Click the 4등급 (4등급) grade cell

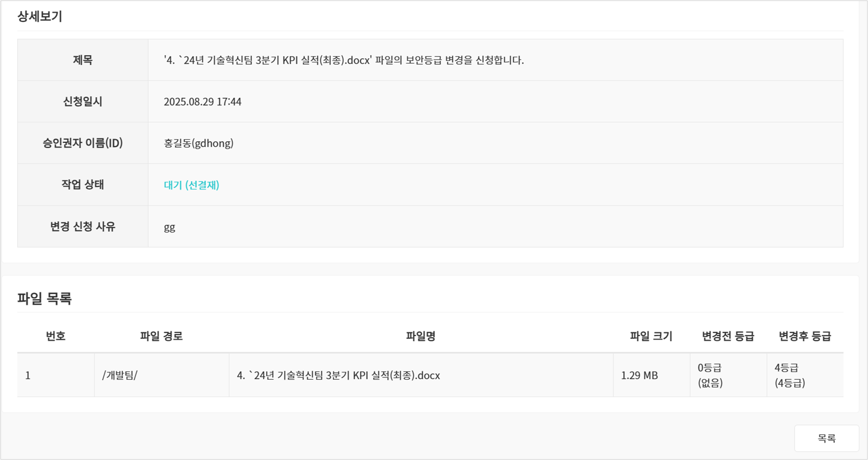pos(790,375)
